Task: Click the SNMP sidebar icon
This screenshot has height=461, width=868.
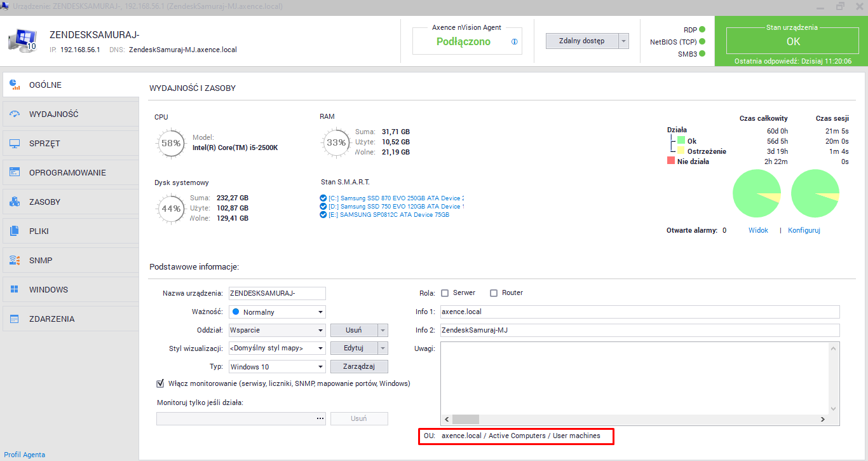Action: click(15, 261)
